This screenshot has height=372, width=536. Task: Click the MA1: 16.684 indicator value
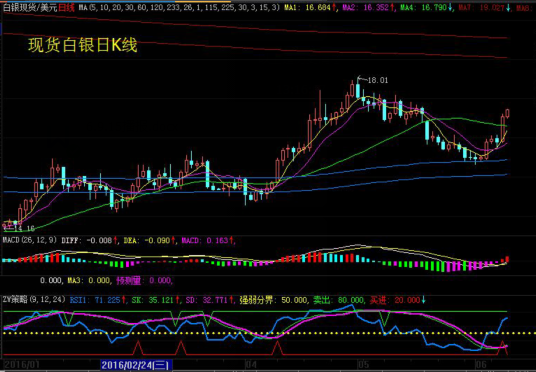(309, 8)
